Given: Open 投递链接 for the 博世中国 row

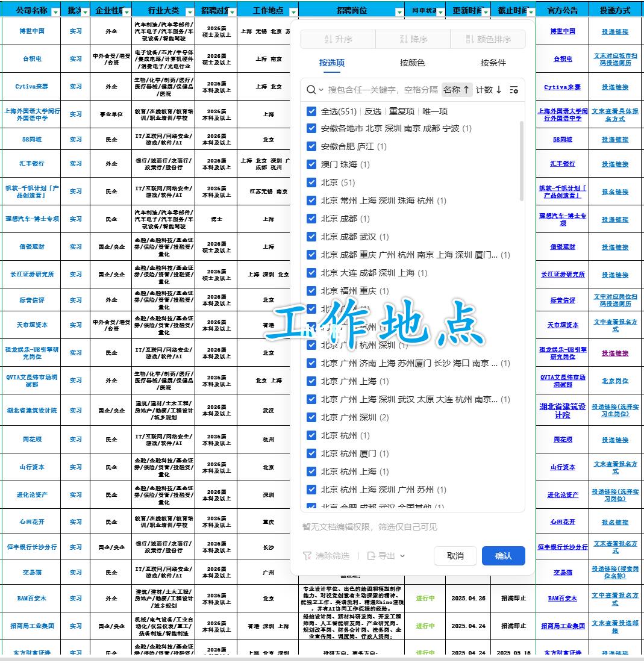Looking at the screenshot, I should (x=615, y=32).
